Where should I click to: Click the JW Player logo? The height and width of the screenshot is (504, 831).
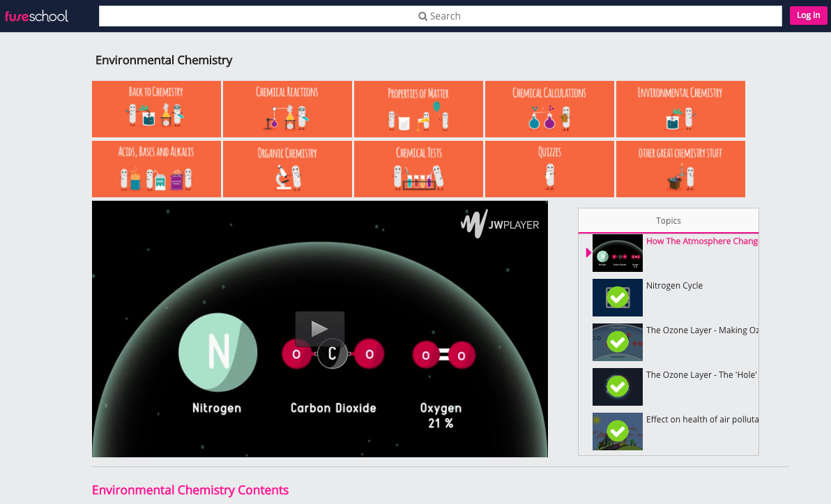[x=500, y=224]
